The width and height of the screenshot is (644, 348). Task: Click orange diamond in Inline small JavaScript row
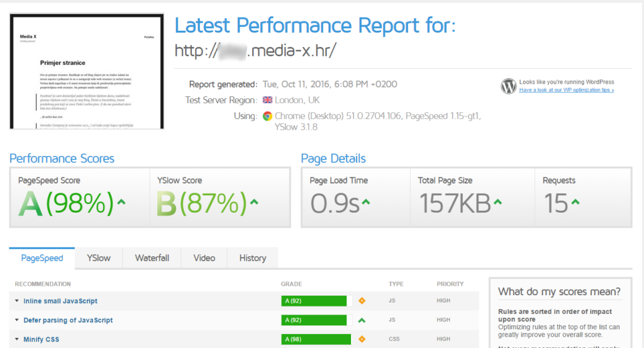362,301
